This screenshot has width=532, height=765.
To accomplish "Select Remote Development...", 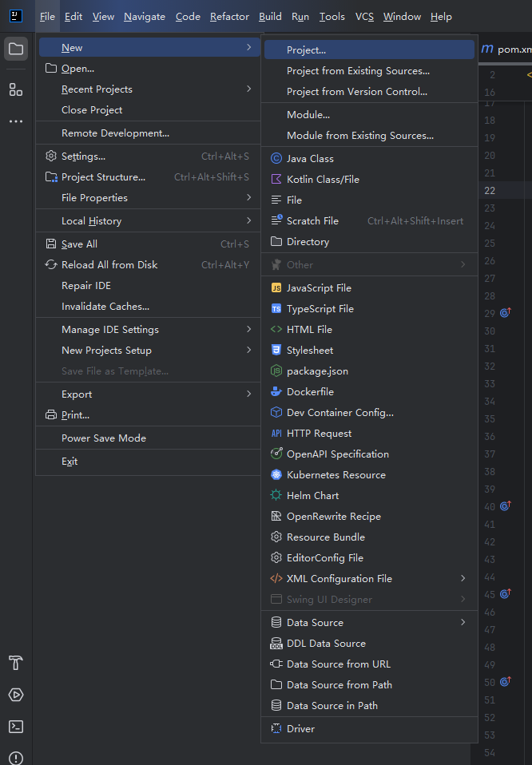I will tap(149, 133).
